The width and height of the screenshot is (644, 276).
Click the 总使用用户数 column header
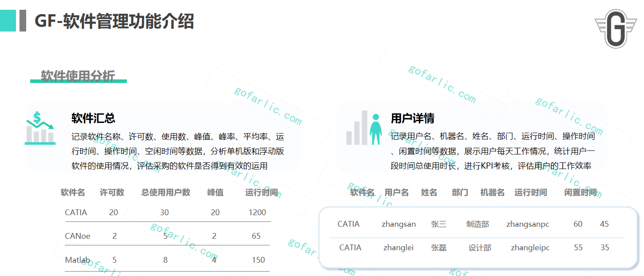(166, 193)
